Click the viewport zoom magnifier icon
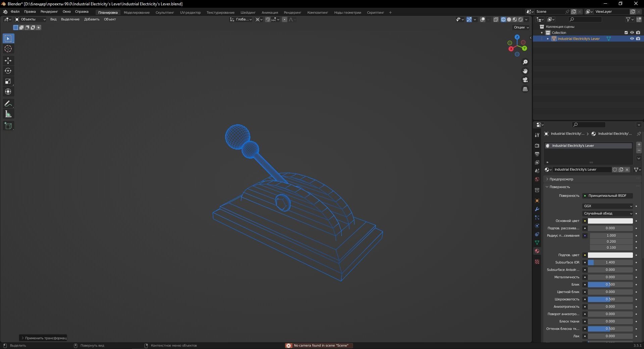 [x=525, y=62]
